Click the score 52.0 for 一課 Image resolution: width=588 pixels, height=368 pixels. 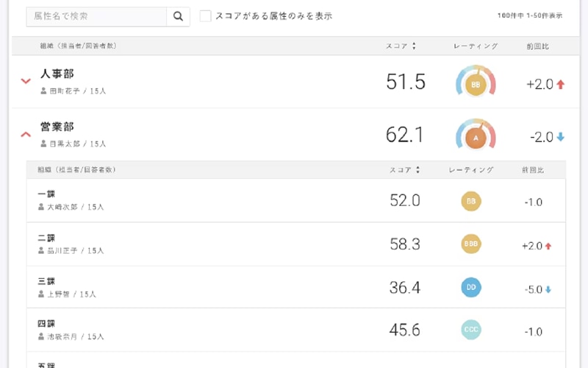click(405, 200)
